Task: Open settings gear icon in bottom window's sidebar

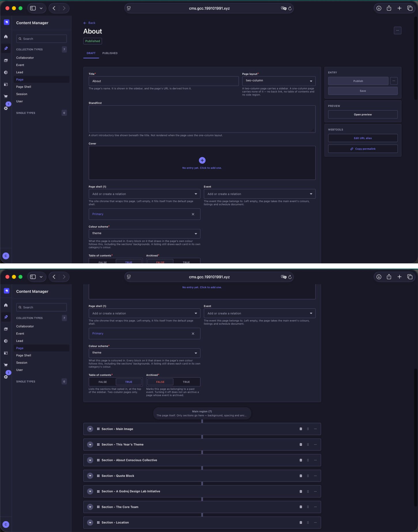Action: point(6,377)
